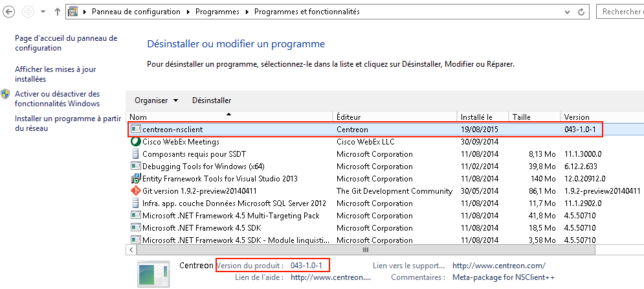Sort by the Version column header
This screenshot has height=289, width=644.
click(x=602, y=117)
